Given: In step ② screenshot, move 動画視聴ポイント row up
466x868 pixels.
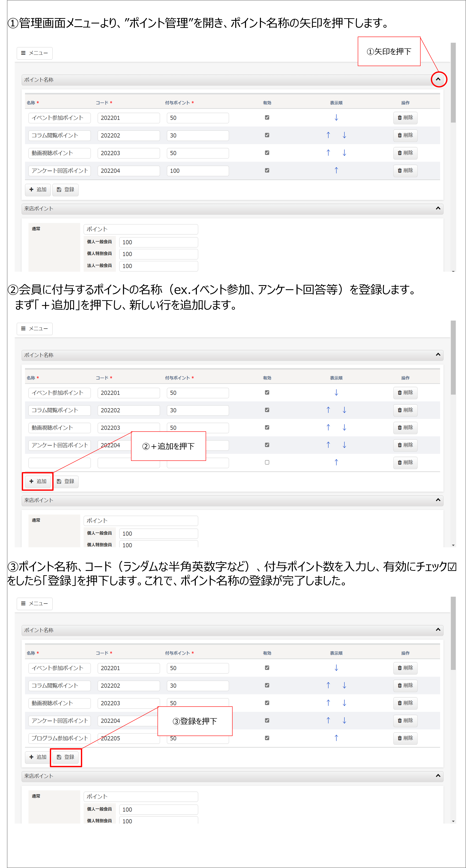Looking at the screenshot, I should (328, 427).
